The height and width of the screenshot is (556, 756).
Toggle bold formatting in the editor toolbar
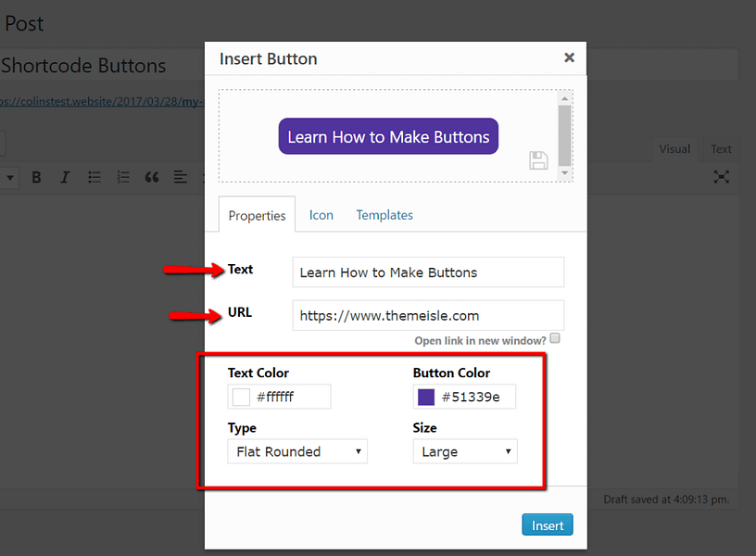point(36,177)
